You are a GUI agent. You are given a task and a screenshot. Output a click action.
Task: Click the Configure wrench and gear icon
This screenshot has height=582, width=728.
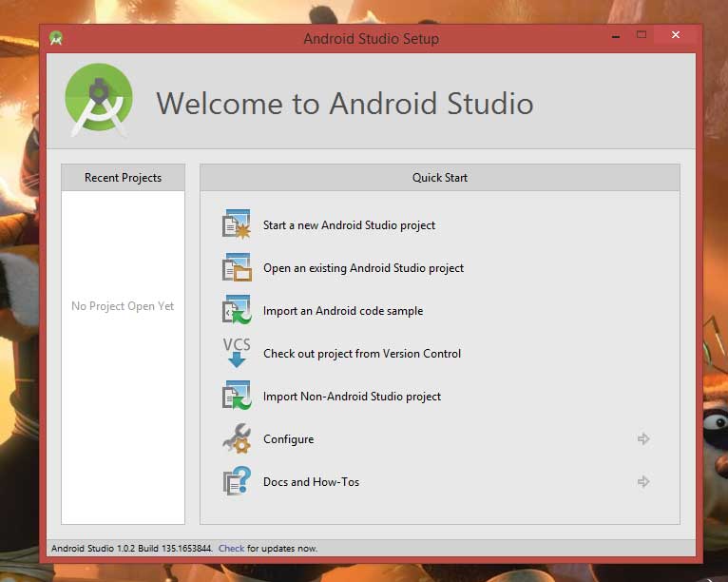point(237,438)
